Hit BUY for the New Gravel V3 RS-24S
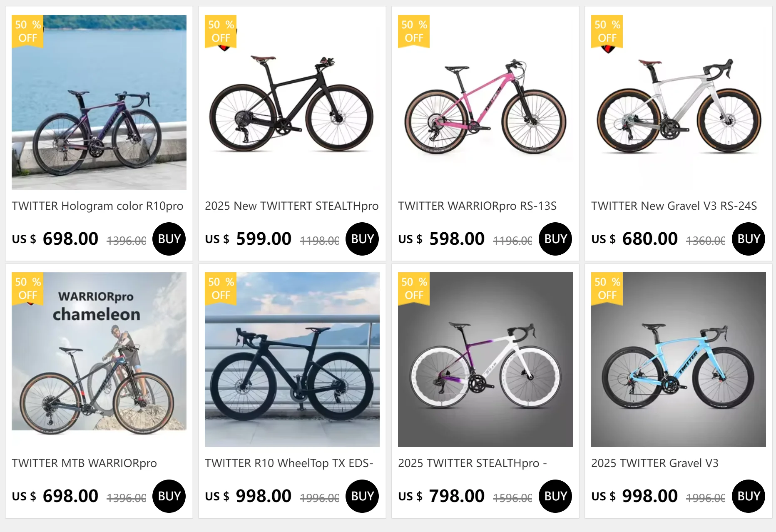776x532 pixels. tap(749, 239)
